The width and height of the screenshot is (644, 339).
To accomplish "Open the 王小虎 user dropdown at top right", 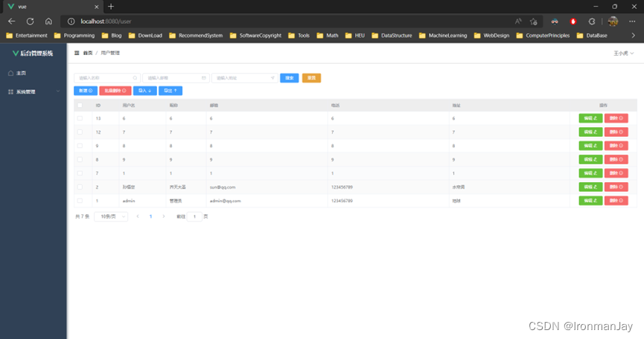I will coord(623,54).
